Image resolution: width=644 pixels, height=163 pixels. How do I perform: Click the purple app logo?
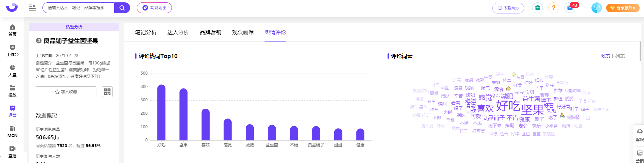point(12,7)
